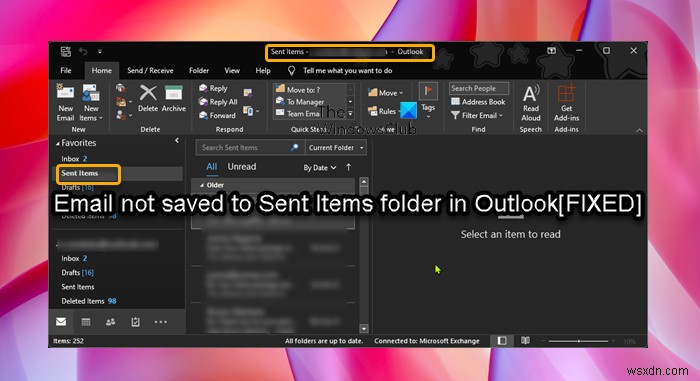Open the Clean Up dropdown
700x381 pixels.
point(123,102)
